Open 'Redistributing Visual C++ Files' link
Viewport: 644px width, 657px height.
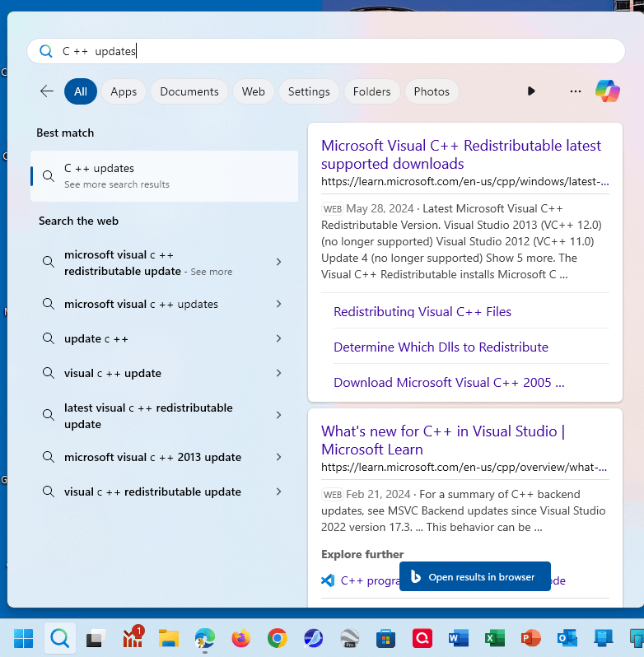[422, 312]
